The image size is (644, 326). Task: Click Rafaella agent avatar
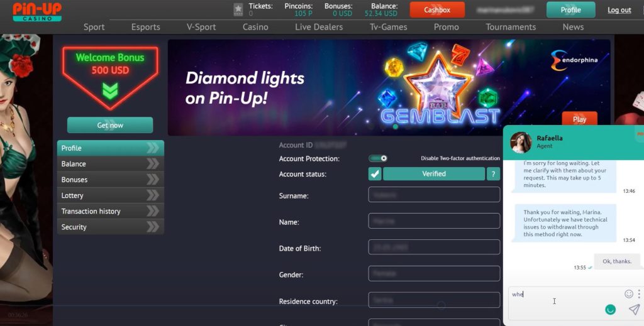click(x=521, y=143)
